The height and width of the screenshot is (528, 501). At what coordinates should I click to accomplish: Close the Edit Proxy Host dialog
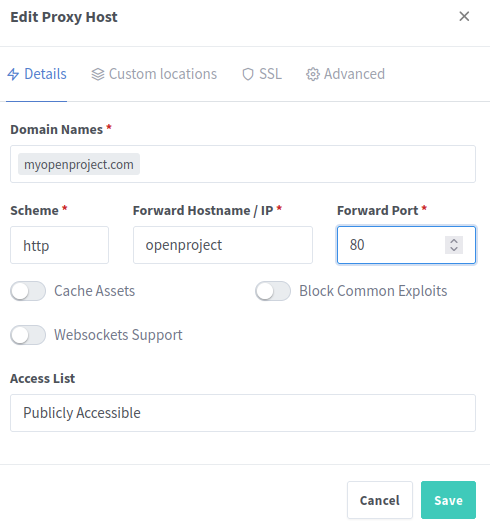[x=464, y=16]
